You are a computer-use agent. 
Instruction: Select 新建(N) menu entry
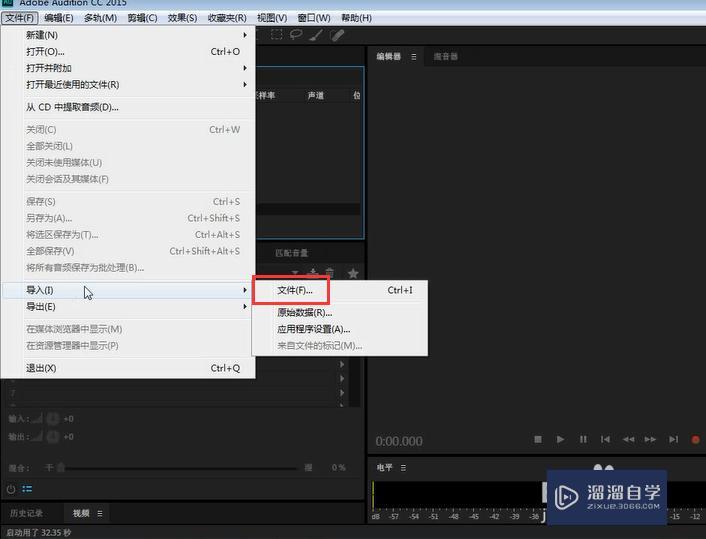pyautogui.click(x=128, y=35)
